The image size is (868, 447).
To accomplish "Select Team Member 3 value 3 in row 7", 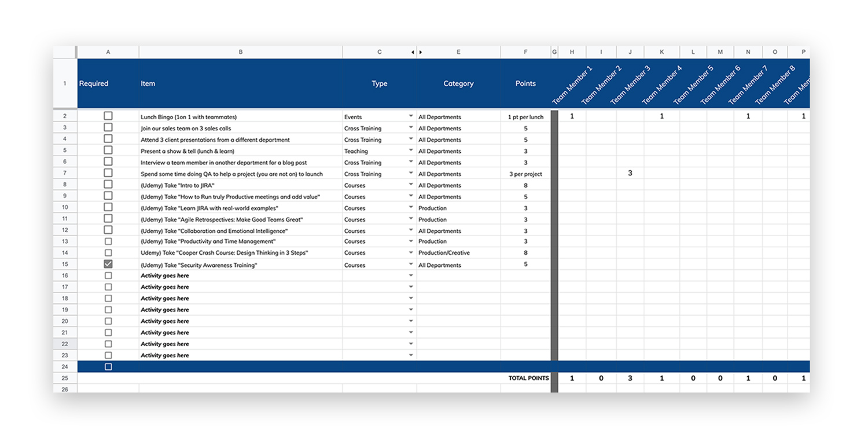I will click(x=630, y=173).
